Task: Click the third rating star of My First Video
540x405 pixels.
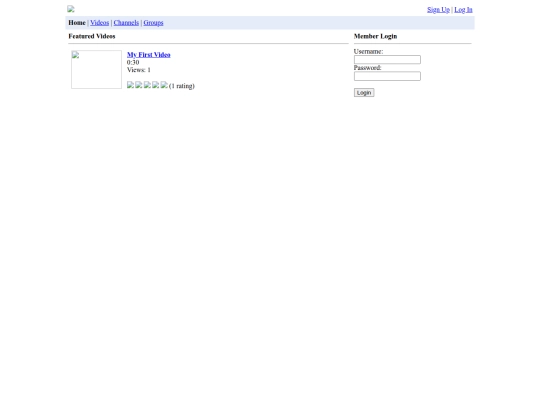Action: 147,85
